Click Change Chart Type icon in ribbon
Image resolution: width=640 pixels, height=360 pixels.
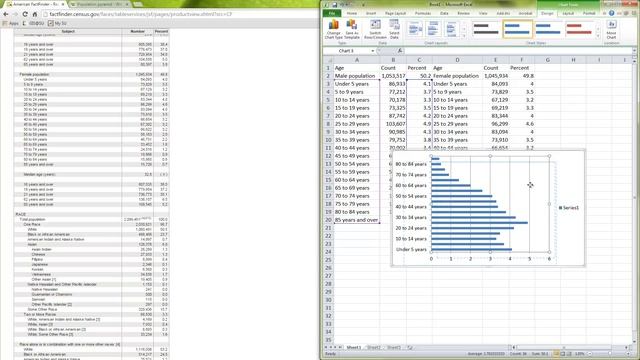coord(333,29)
